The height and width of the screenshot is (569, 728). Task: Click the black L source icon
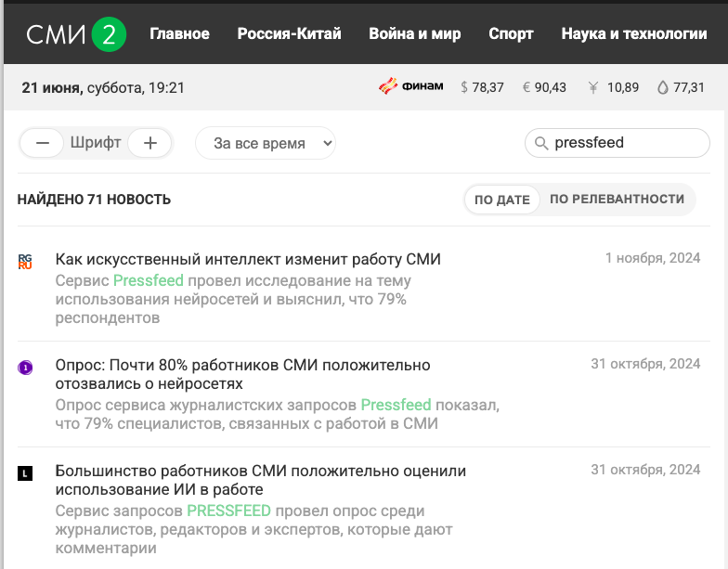[25, 473]
